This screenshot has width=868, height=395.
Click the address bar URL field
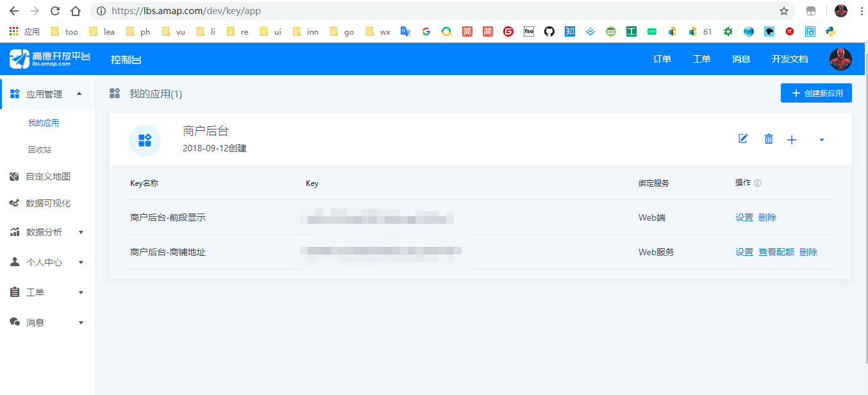(442, 11)
